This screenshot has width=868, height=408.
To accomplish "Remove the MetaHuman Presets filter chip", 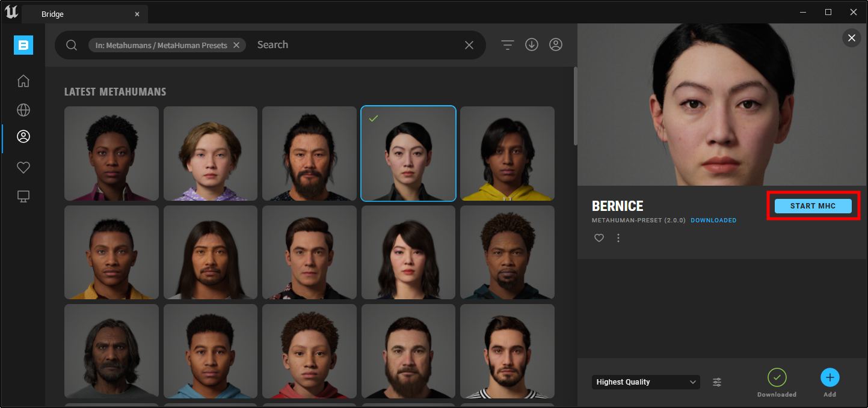I will 236,45.
